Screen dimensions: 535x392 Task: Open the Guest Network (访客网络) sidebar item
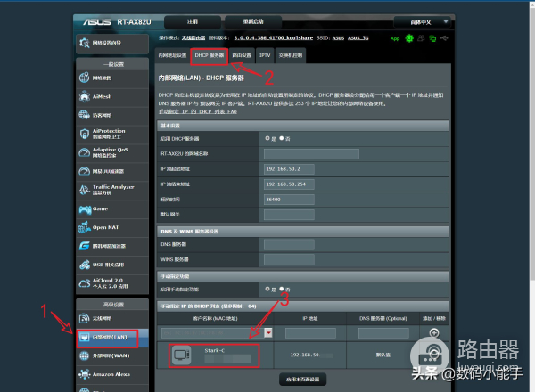[x=112, y=115]
